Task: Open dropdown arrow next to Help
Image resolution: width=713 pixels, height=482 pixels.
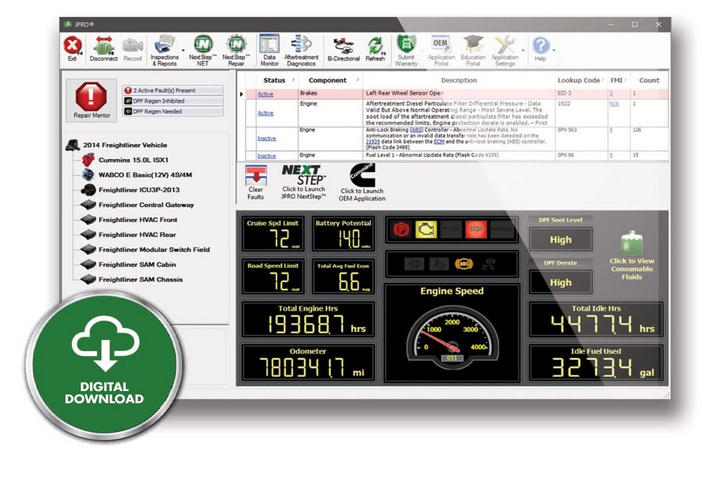Action: click(554, 50)
